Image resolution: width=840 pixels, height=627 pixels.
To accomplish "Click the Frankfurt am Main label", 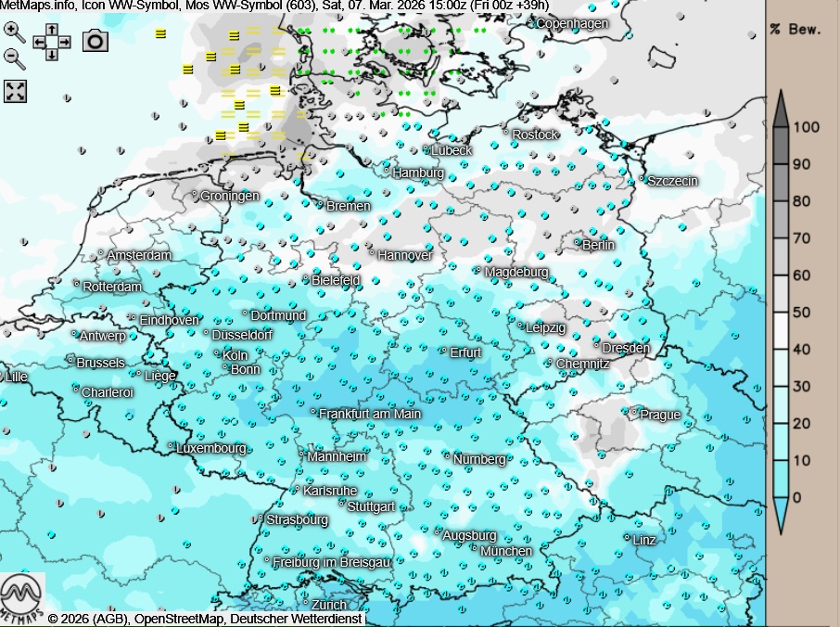I will click(x=369, y=414).
